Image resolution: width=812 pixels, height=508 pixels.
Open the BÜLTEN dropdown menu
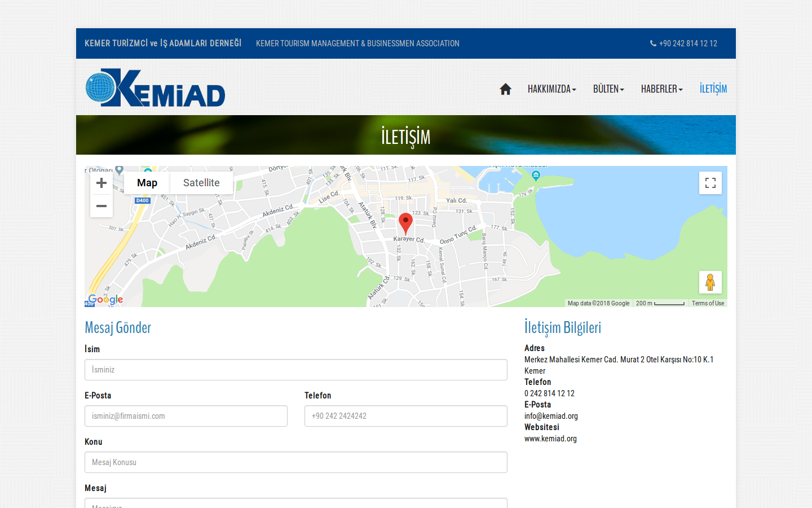click(608, 89)
